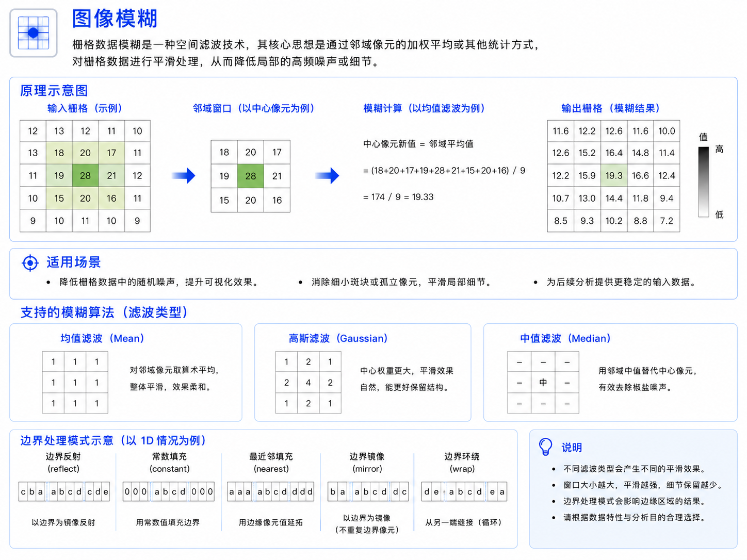Click the 边界处理模式示意 heading
The image size is (747, 560).
[x=113, y=440]
